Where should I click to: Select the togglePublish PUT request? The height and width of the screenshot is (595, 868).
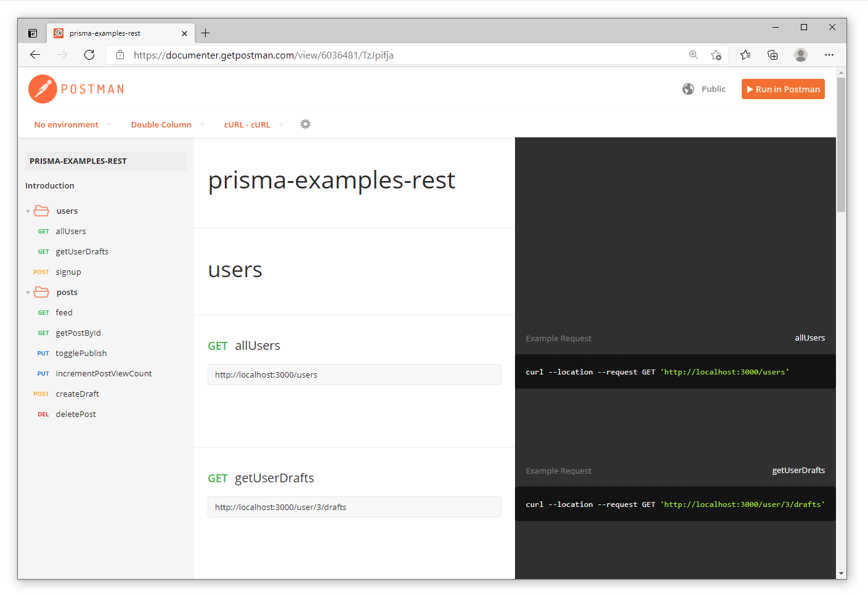click(x=81, y=353)
